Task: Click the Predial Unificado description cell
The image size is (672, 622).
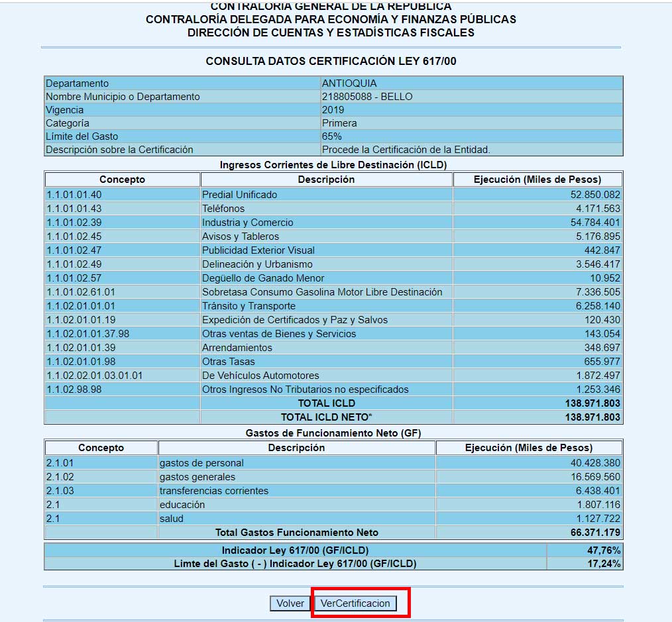Action: [239, 195]
